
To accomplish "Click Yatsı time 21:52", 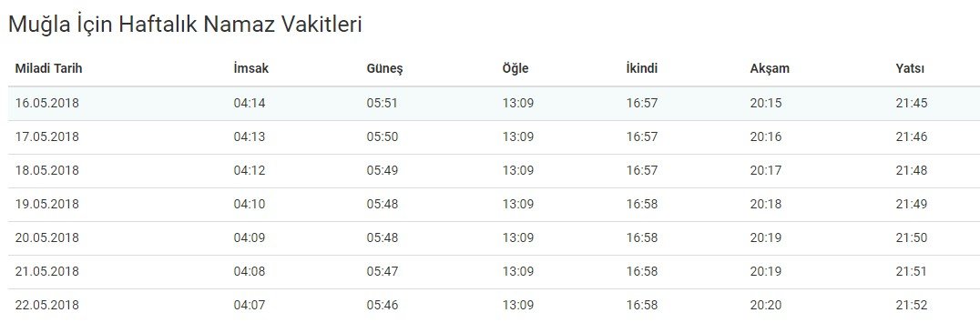I will pyautogui.click(x=912, y=306).
